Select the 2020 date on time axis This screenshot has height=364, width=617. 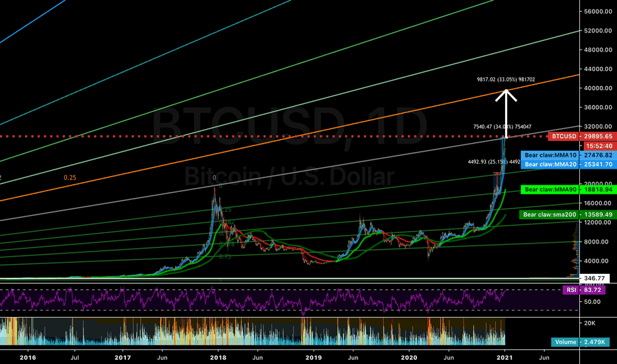click(409, 357)
